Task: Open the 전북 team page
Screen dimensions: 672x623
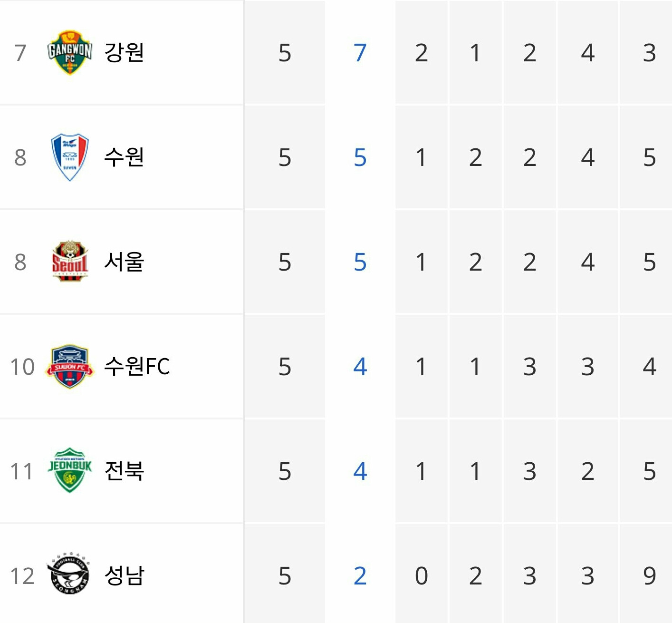Action: click(124, 471)
